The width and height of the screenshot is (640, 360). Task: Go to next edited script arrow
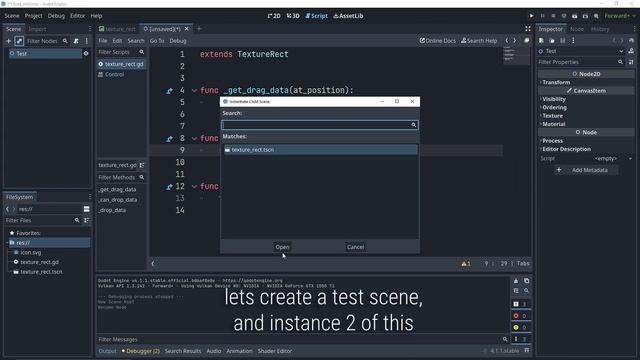coord(515,40)
